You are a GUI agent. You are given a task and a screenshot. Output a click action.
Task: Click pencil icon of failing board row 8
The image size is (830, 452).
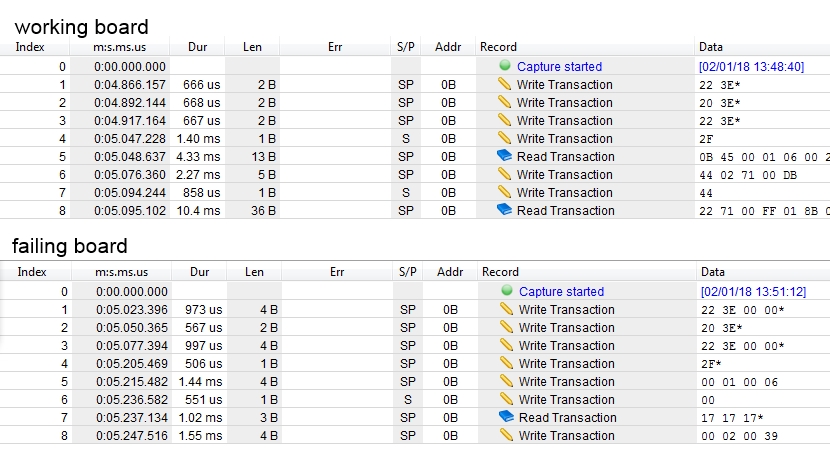click(507, 435)
